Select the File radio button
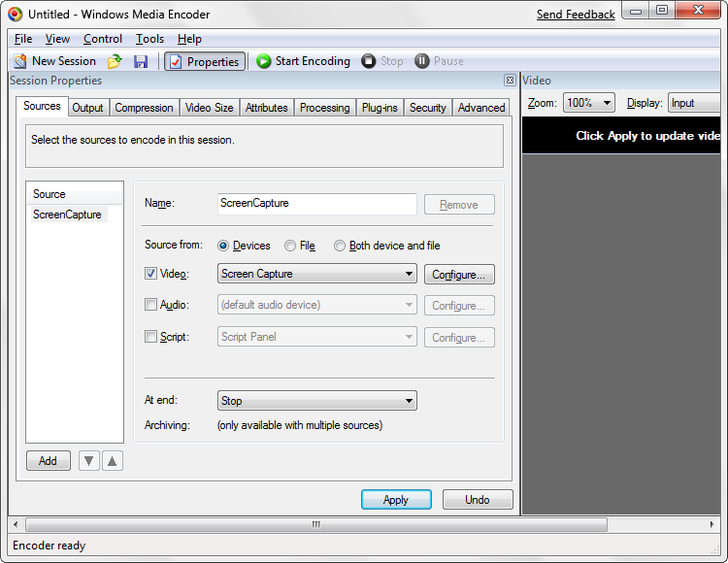Viewport: 728px width, 563px height. point(290,246)
